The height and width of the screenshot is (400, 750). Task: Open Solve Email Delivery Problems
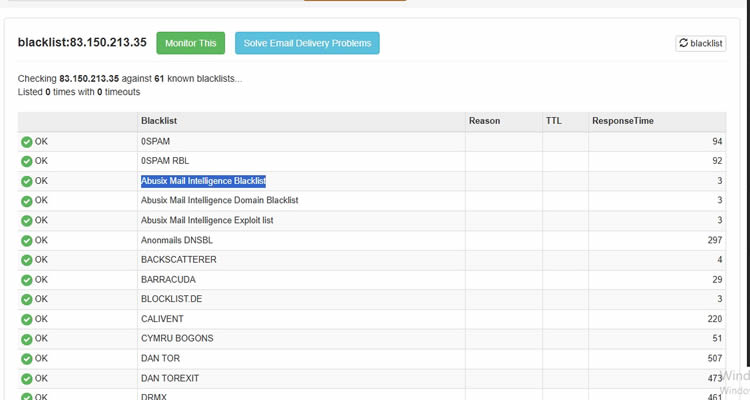(x=307, y=43)
